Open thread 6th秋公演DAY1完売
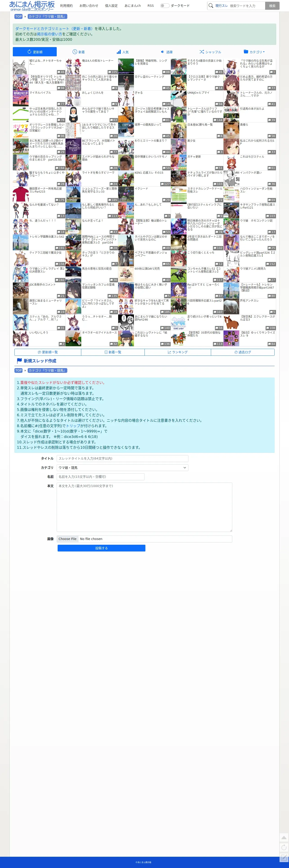 pos(144,274)
